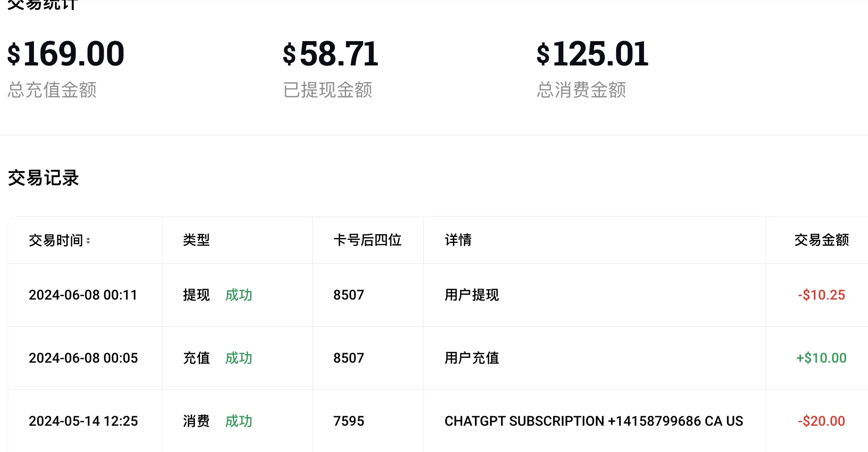This screenshot has width=868, height=452.
Task: Click the 用户充值 detail text
Action: (472, 358)
